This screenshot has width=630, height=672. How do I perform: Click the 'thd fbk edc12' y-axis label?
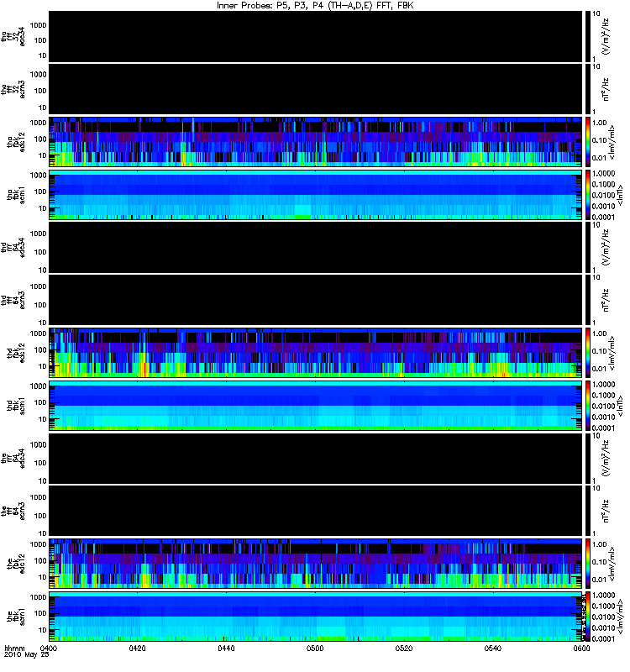click(x=16, y=354)
